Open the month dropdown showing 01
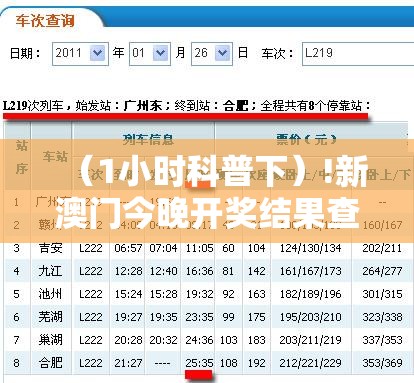Image resolution: width=414 pixels, height=383 pixels. (x=150, y=53)
